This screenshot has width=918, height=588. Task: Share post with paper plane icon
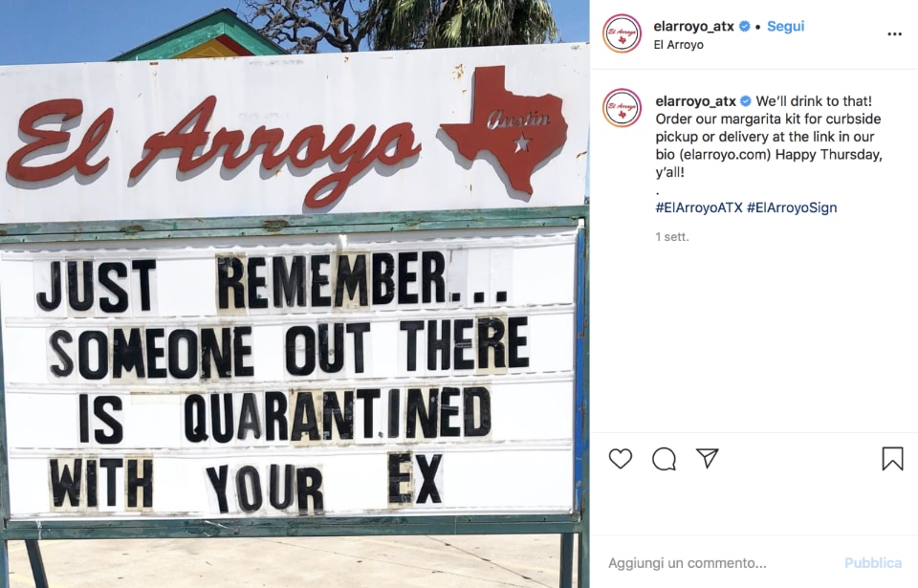tap(708, 458)
